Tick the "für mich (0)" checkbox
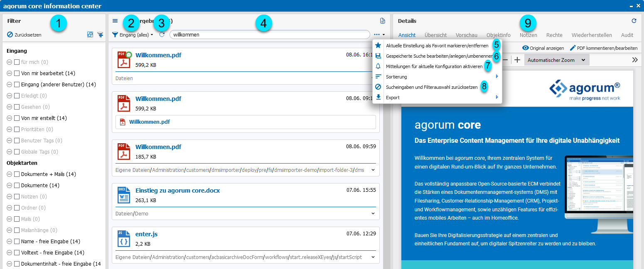The height and width of the screenshot is (269, 644). click(x=17, y=62)
